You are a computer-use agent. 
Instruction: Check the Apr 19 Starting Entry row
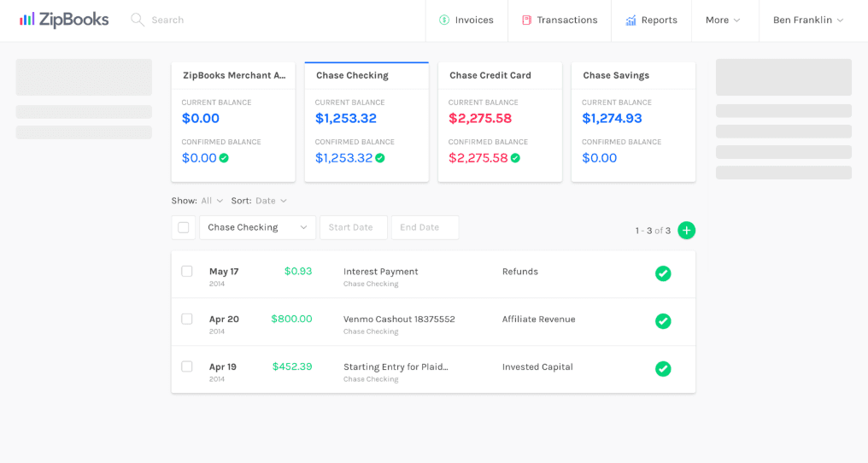pos(187,366)
